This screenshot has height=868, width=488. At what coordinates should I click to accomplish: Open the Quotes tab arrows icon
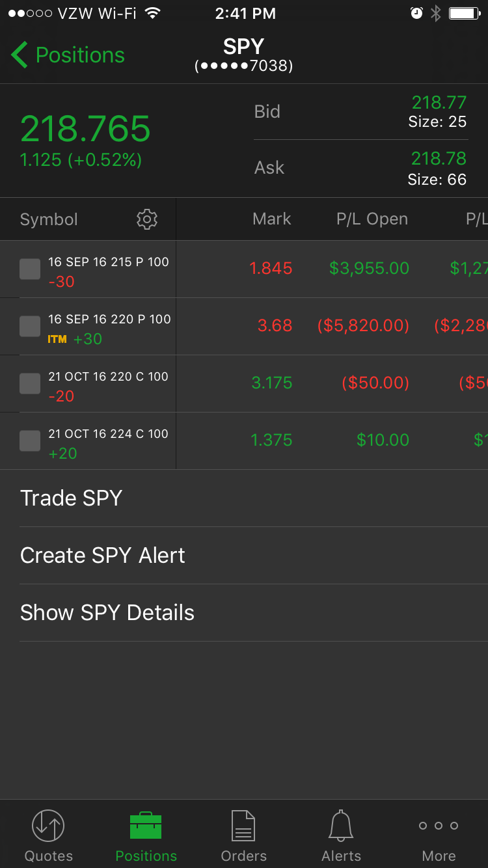[48, 825]
